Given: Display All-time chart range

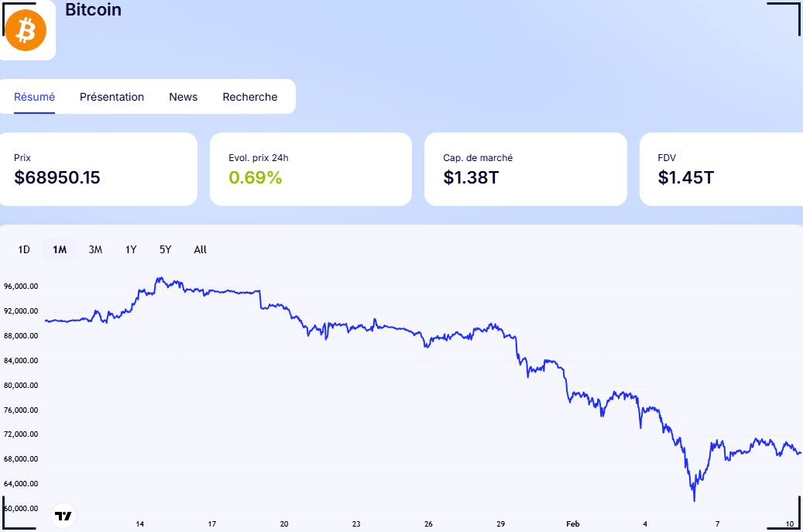Looking at the screenshot, I should (201, 249).
